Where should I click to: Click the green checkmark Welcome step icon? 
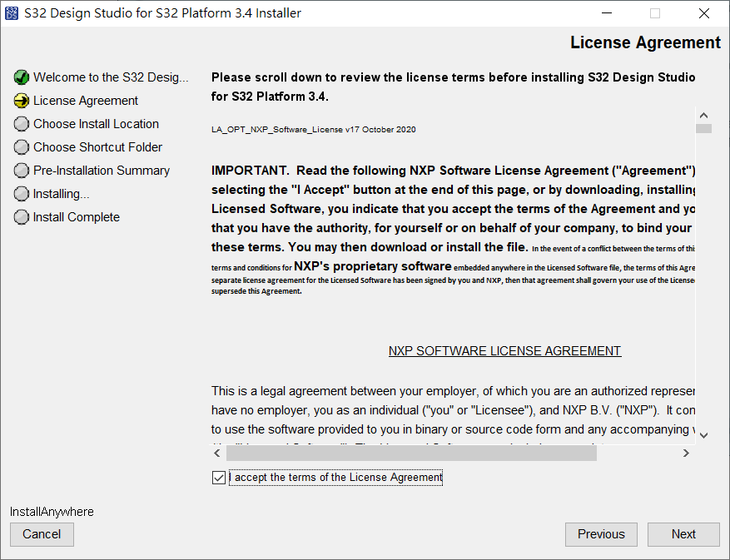click(22, 77)
